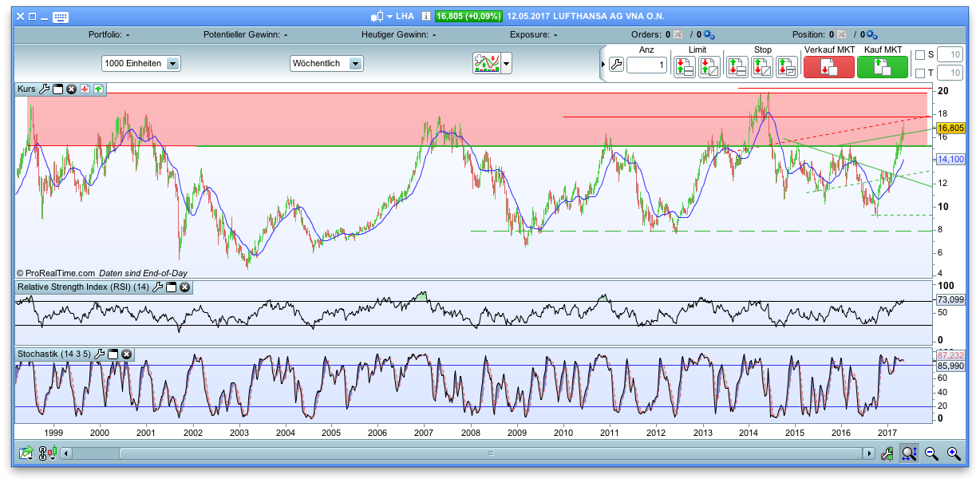980x483 pixels.
Task: Click the Orders status icon beside the first 0
Action: [678, 35]
